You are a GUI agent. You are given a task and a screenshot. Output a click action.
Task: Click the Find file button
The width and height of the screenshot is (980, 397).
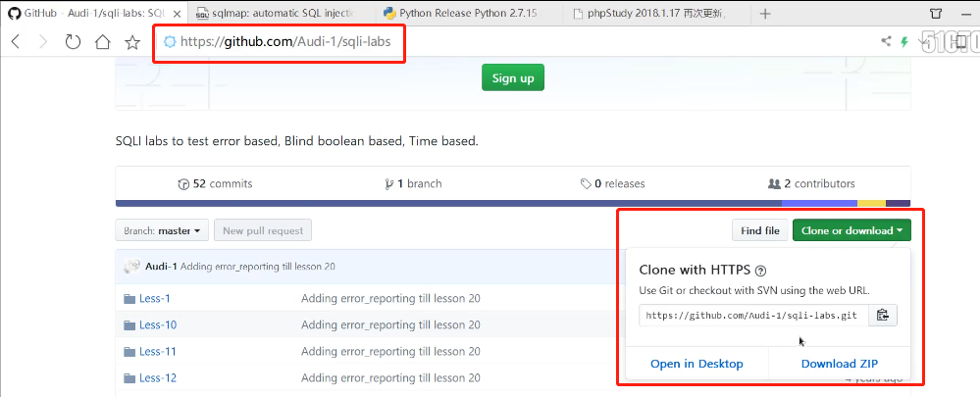pyautogui.click(x=760, y=230)
